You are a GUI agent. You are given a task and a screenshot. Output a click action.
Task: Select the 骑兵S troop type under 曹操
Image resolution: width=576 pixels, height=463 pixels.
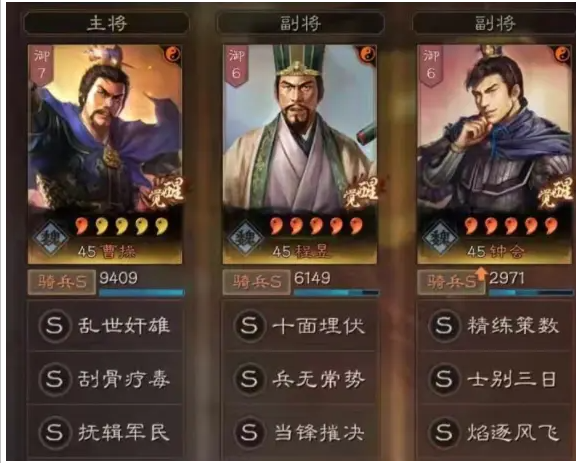[62, 283]
